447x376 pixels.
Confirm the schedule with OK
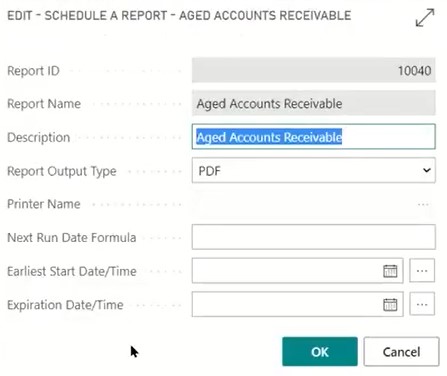coord(320,352)
